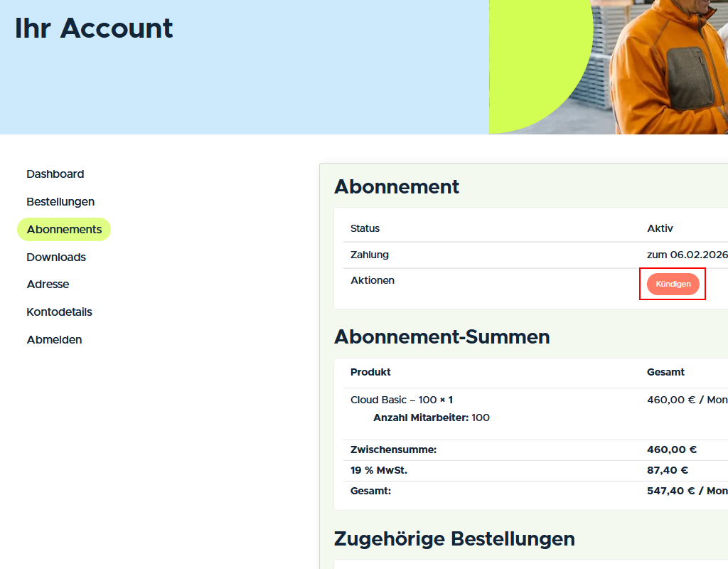The image size is (728, 569).
Task: Navigate to Adresse settings
Action: click(x=48, y=284)
